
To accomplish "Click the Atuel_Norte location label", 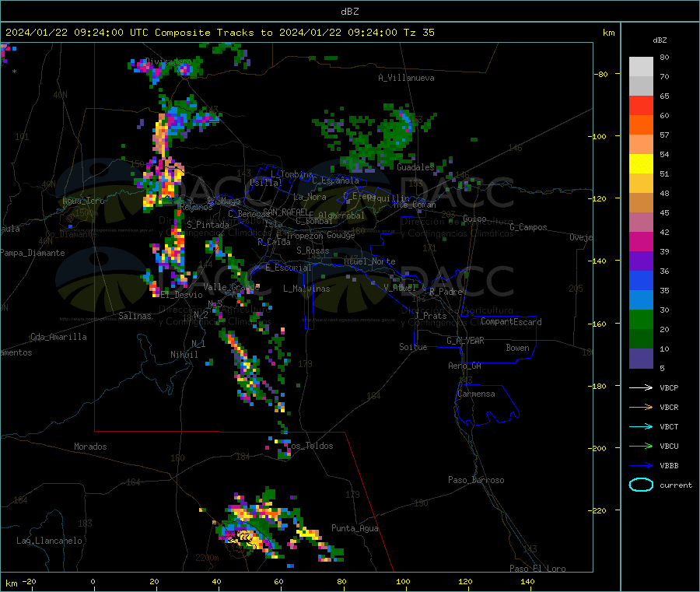I will (x=369, y=261).
